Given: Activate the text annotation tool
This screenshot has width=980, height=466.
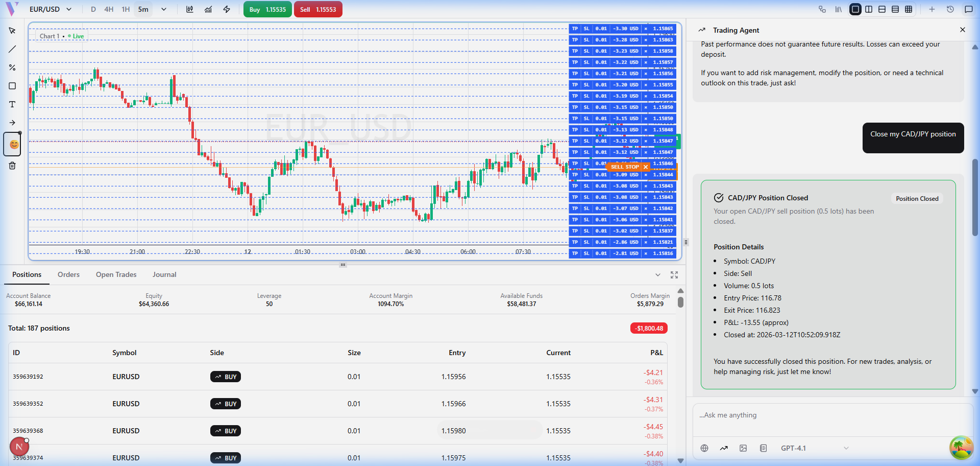Looking at the screenshot, I should click(x=12, y=104).
